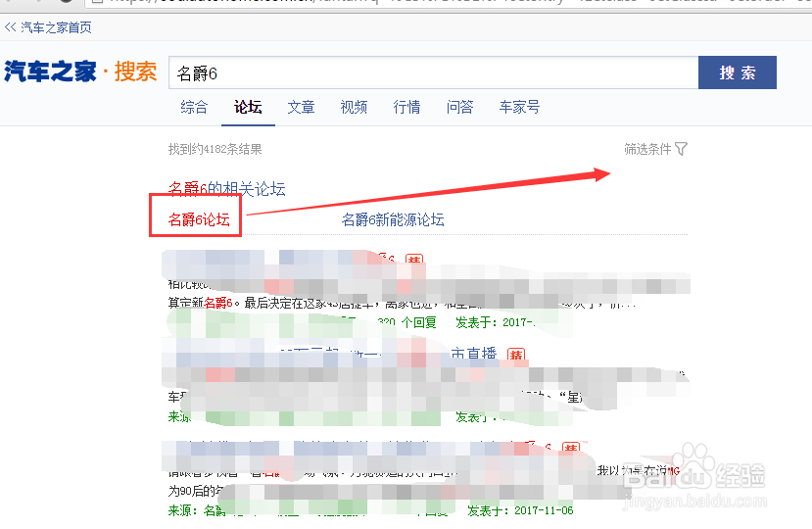Open the 汽车之家 logo
812x529 pixels.
coord(50,72)
